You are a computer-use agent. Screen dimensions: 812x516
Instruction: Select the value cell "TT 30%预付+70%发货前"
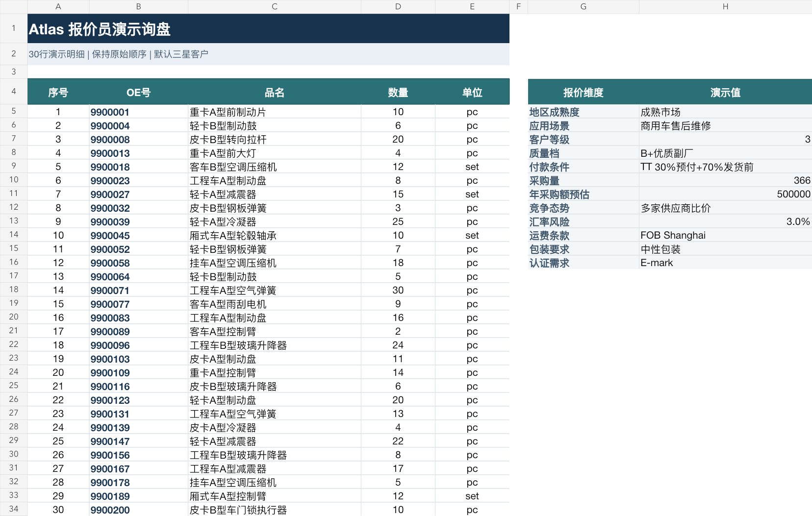point(726,167)
